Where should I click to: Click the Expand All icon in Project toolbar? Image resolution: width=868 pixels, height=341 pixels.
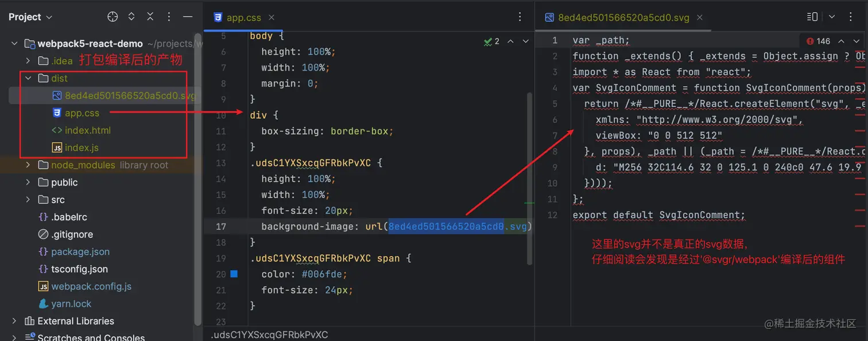click(131, 17)
